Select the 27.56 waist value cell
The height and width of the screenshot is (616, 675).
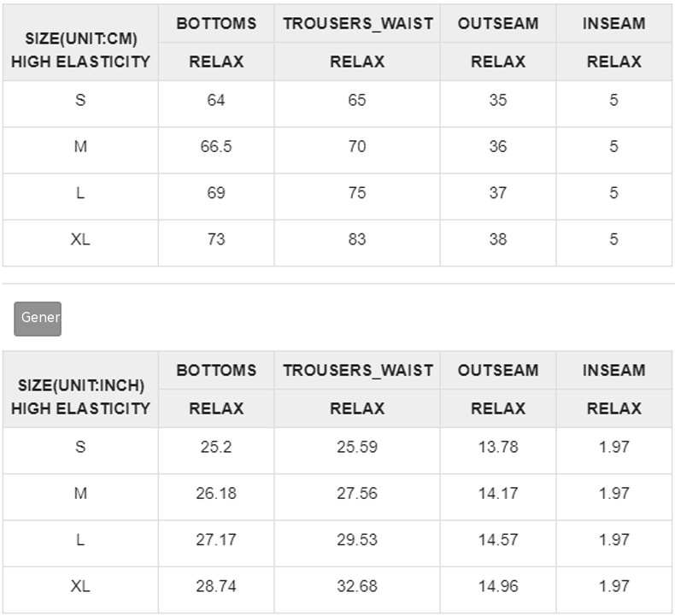tap(357, 493)
